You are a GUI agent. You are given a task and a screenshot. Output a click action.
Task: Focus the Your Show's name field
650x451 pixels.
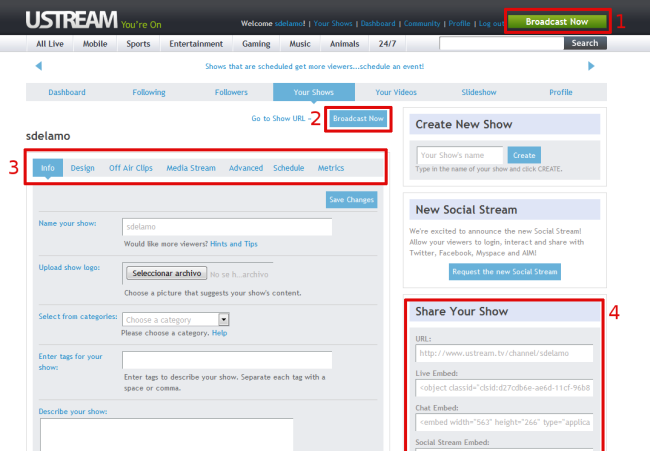click(460, 155)
